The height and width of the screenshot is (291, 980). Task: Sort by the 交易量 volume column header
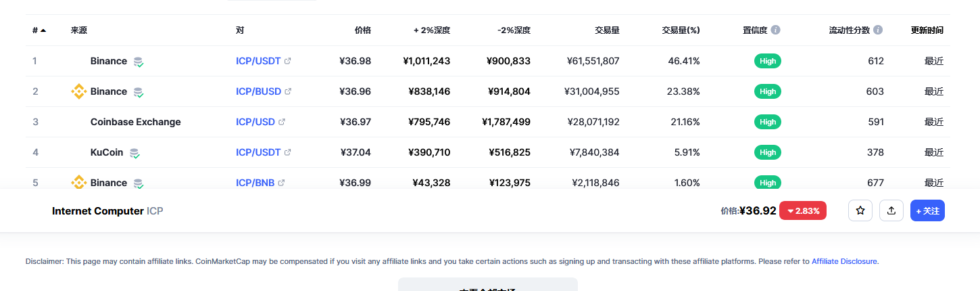pos(607,30)
